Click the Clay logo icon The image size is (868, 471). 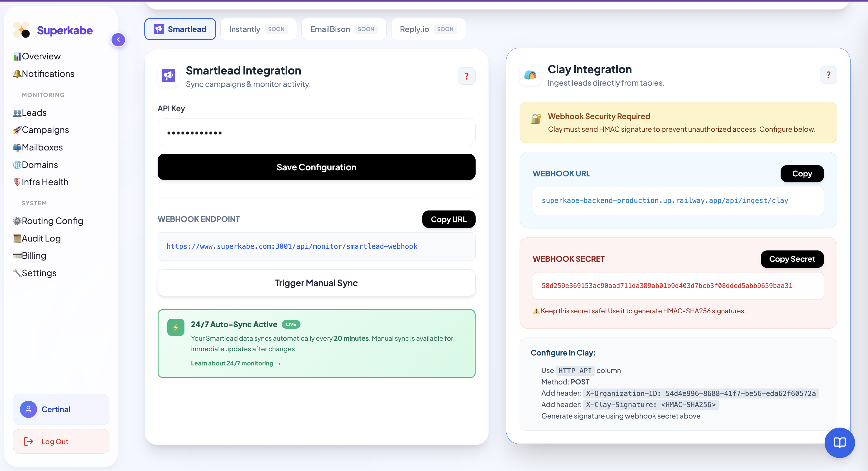coord(530,75)
